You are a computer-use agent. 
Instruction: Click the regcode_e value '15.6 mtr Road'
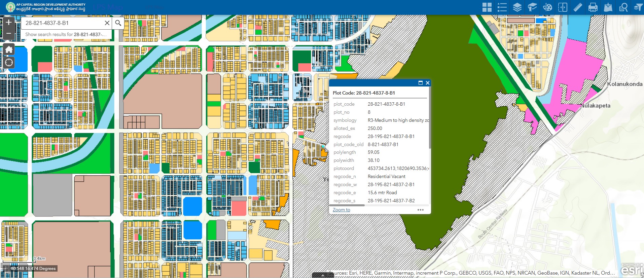point(382,193)
